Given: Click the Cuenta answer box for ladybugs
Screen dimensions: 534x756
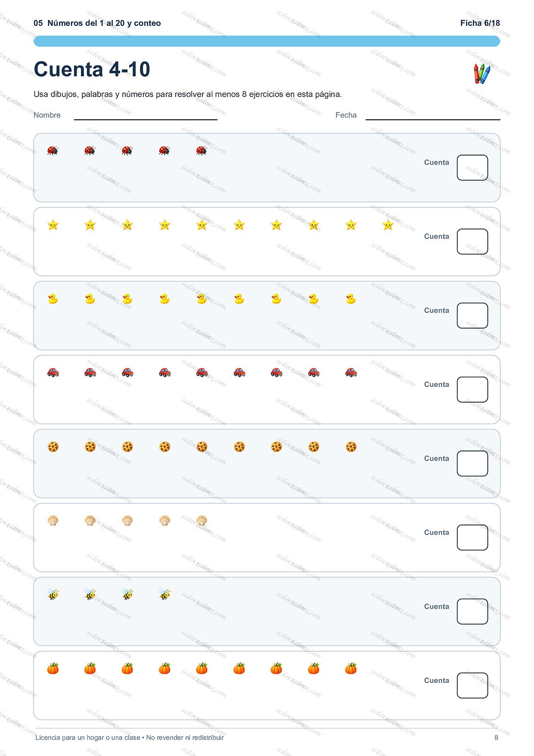Looking at the screenshot, I should 472,168.
